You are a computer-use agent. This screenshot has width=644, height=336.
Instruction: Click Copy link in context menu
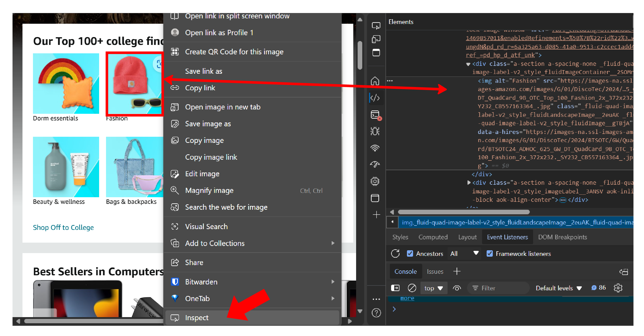[x=200, y=88]
